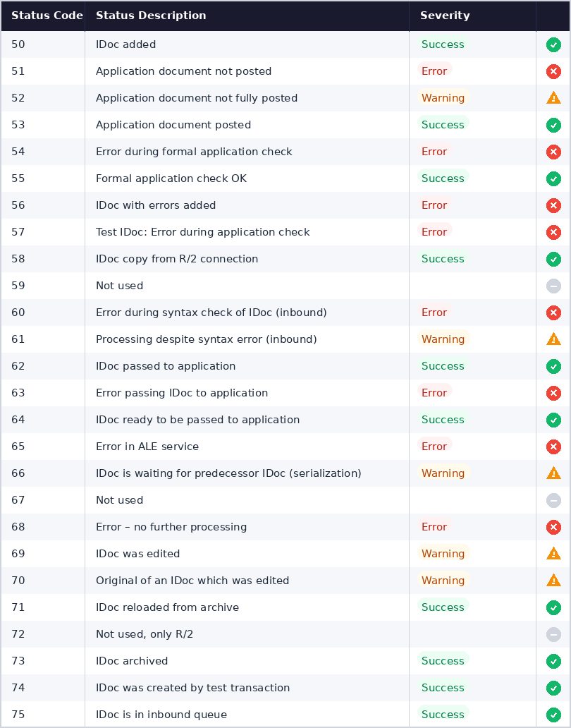This screenshot has width=571, height=728.
Task: Click the red error icon for status 60
Action: tap(553, 313)
